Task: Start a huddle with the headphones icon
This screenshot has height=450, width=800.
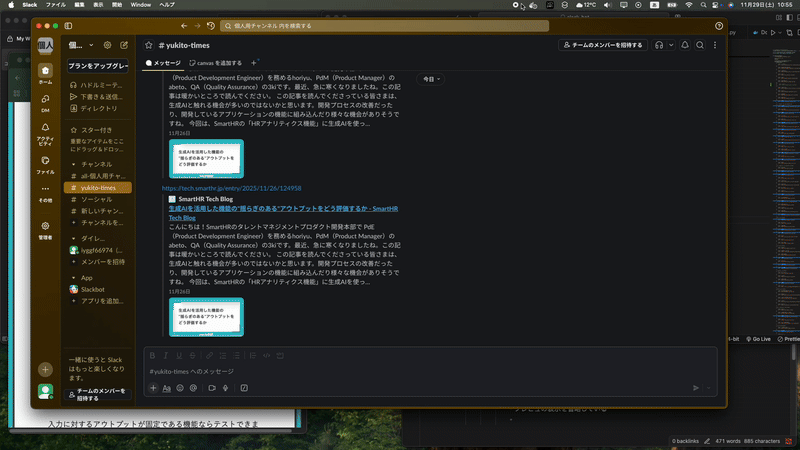Action: pyautogui.click(x=659, y=45)
